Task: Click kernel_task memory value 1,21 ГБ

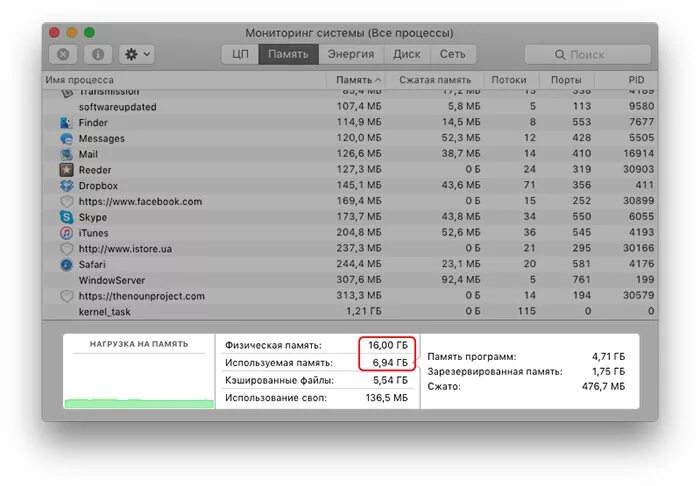Action: click(x=364, y=311)
